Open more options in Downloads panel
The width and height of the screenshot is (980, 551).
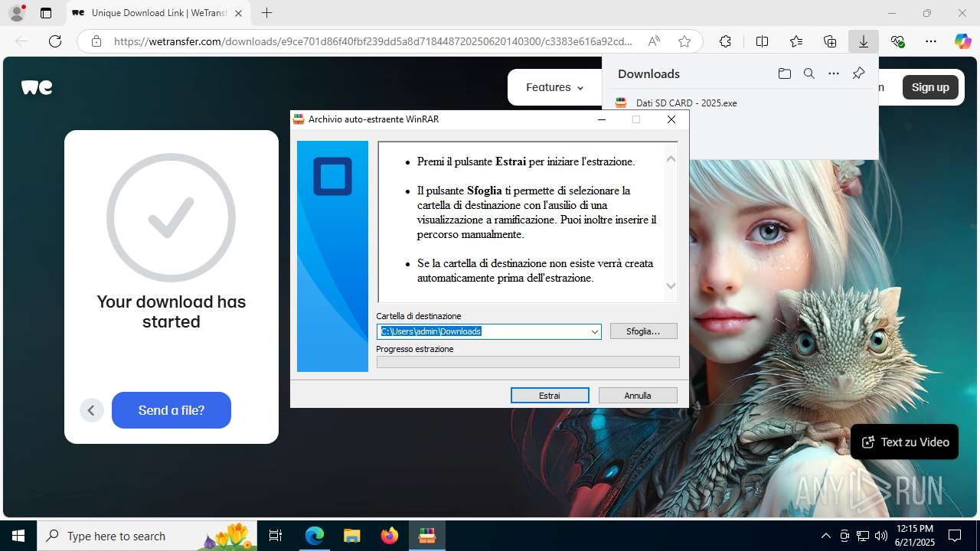point(834,73)
